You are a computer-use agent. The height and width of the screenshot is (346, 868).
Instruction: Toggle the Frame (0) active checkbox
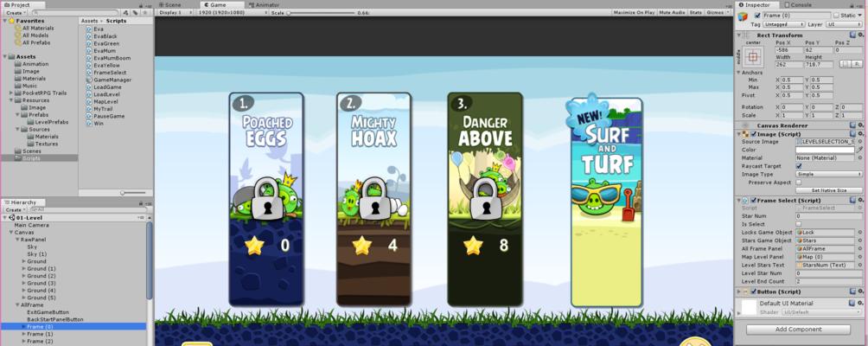click(757, 16)
